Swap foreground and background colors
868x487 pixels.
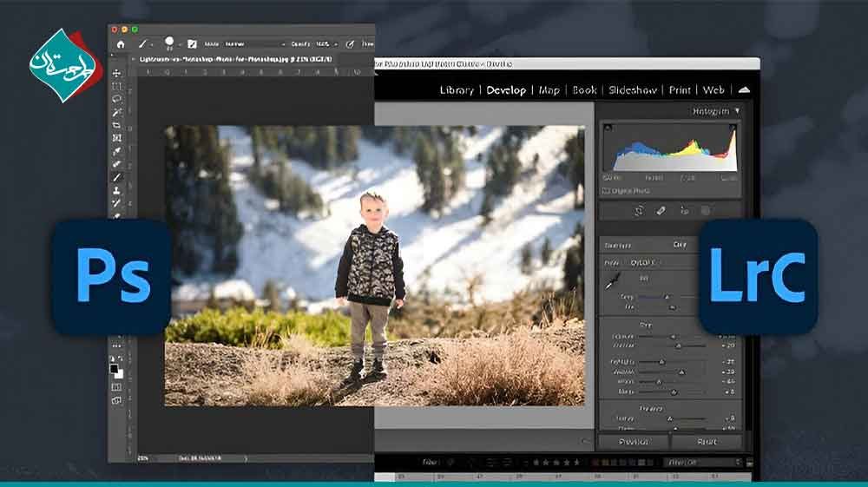pos(121,359)
